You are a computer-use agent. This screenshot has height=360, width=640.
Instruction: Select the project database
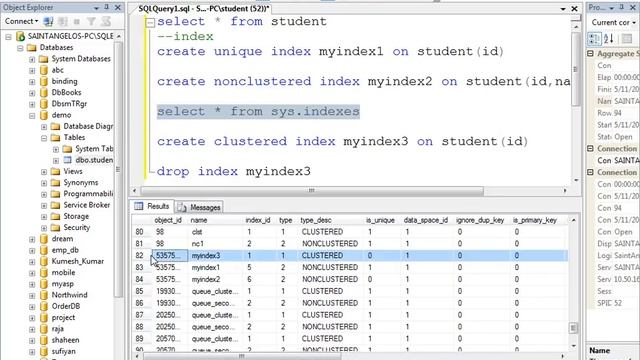[x=58, y=317]
